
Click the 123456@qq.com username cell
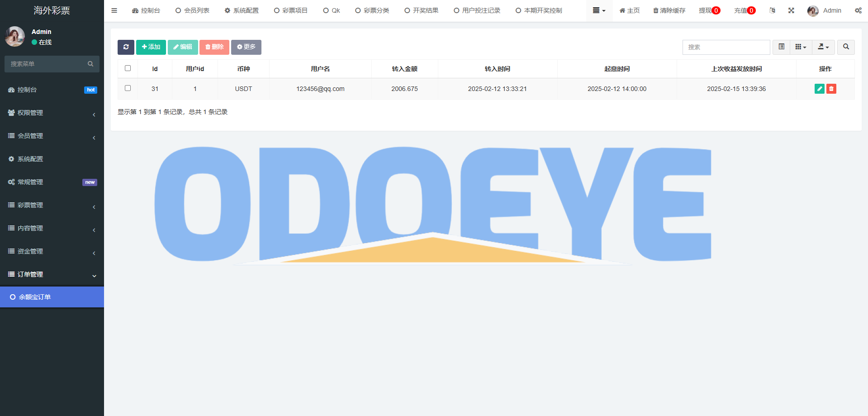tap(320, 89)
